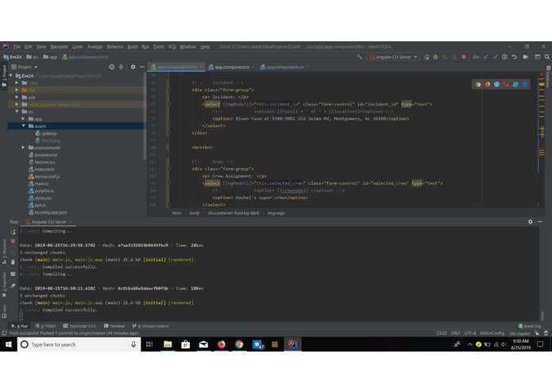Open the page preview in Safari
This screenshot has width=552, height=392.
[496, 84]
